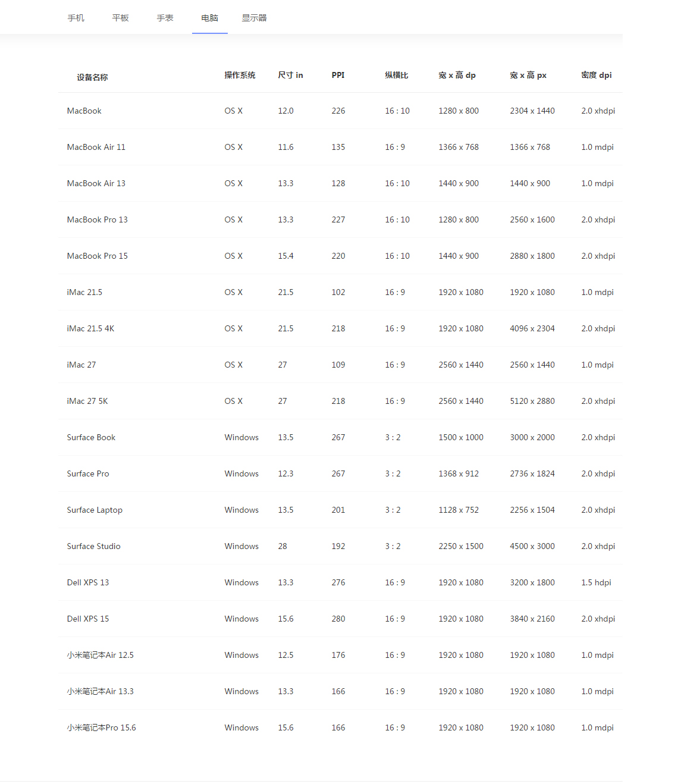Click the PPI column header
This screenshot has height=784, width=675.
[338, 75]
